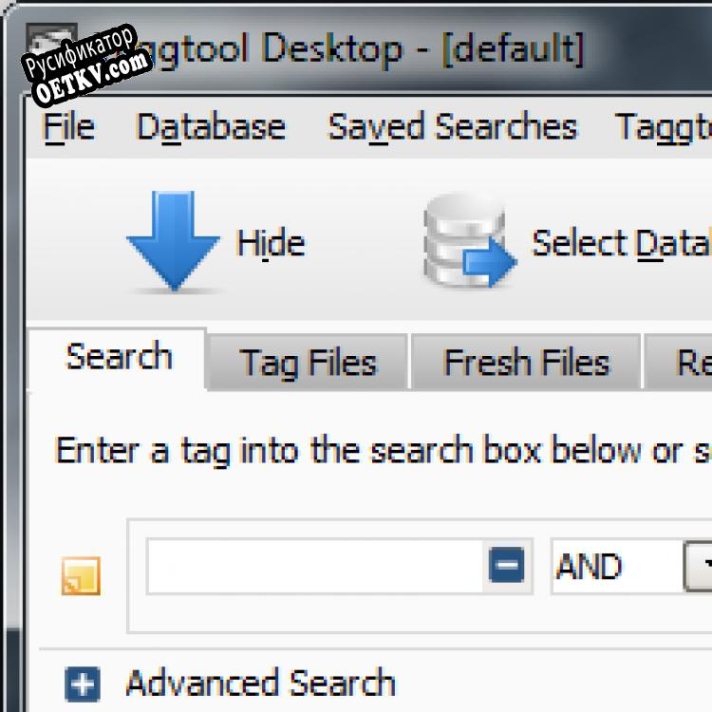Expand Advanced Search with plus icon
Screen dimensions: 712x712
[x=82, y=684]
